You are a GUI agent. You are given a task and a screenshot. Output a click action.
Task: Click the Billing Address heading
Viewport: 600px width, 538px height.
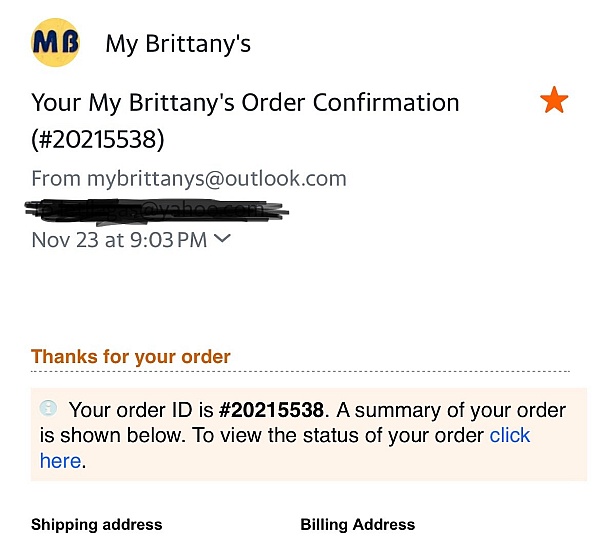(358, 525)
